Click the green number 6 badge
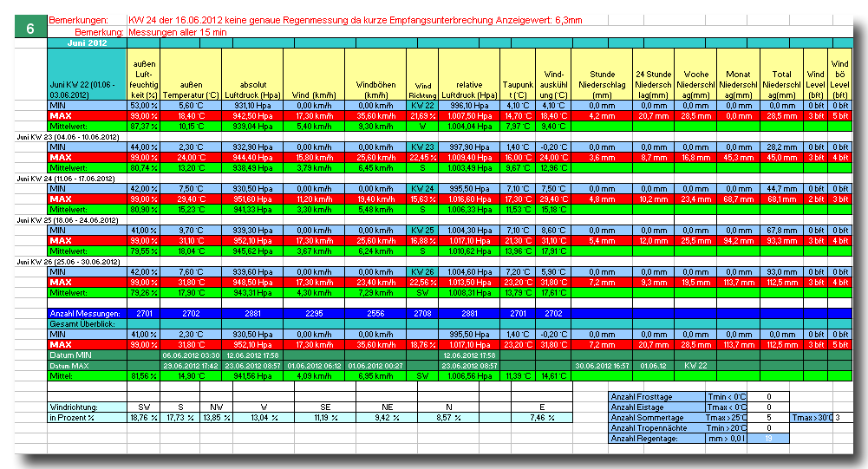The width and height of the screenshot is (868, 469). click(x=30, y=28)
